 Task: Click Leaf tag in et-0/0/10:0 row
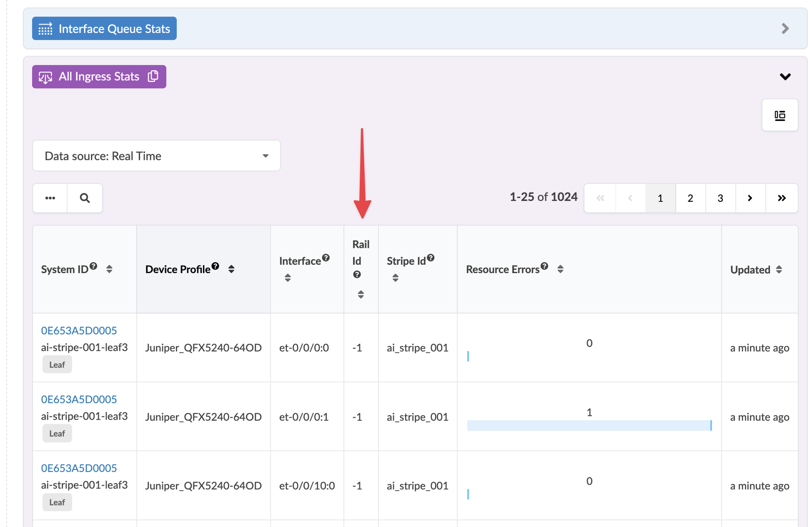[x=57, y=502]
